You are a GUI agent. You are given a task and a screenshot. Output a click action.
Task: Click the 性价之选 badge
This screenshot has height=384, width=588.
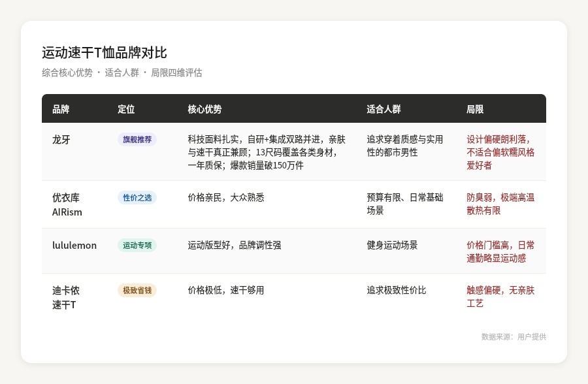point(137,198)
